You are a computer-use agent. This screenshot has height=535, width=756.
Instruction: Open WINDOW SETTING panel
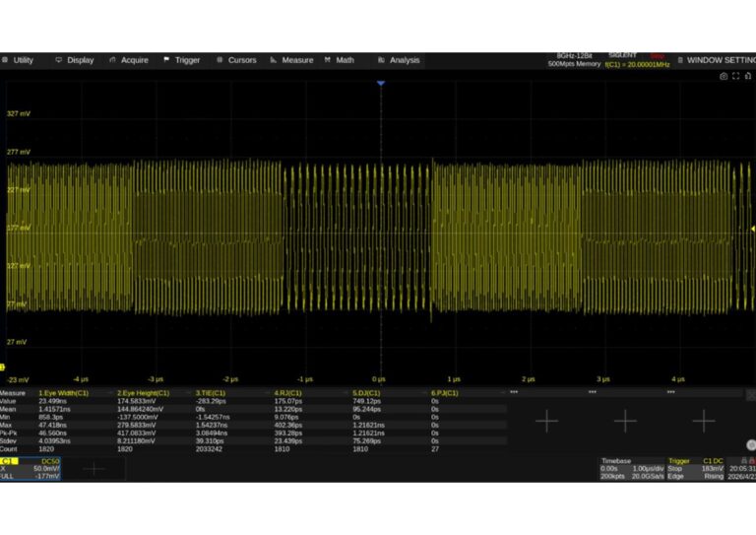click(x=717, y=60)
